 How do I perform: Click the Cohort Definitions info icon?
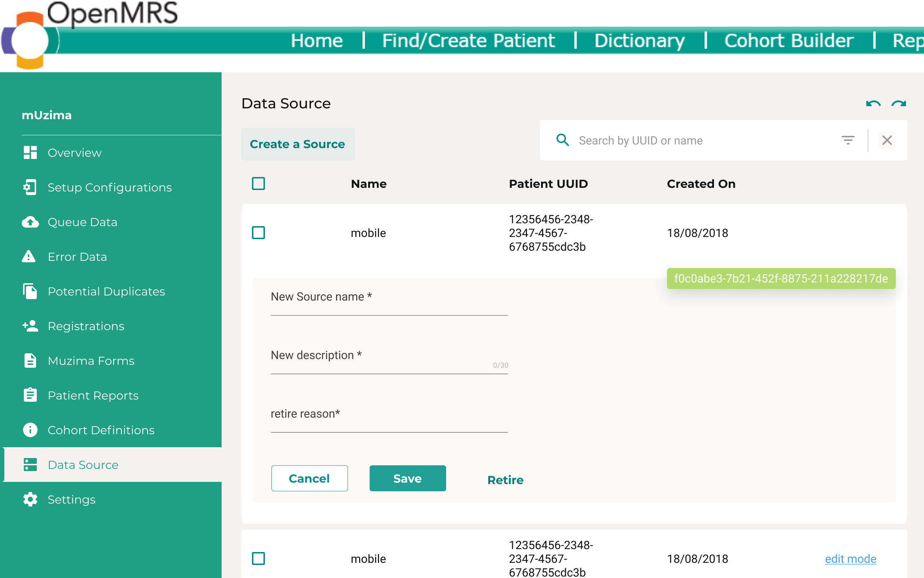coord(30,430)
